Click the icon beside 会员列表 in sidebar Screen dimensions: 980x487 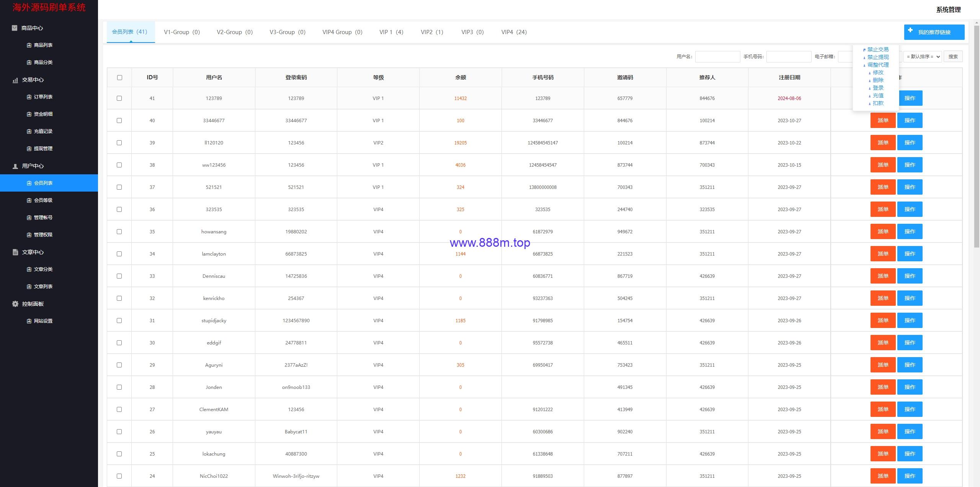29,183
